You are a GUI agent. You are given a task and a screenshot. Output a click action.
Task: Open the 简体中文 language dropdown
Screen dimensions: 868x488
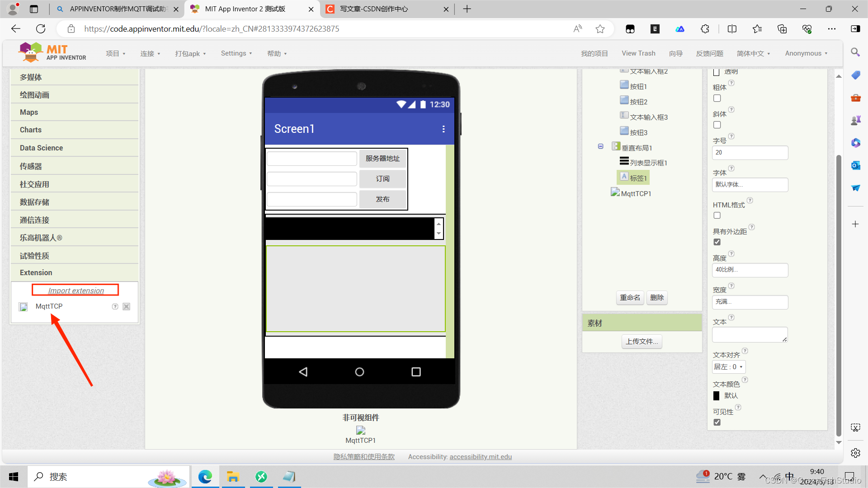tap(753, 53)
